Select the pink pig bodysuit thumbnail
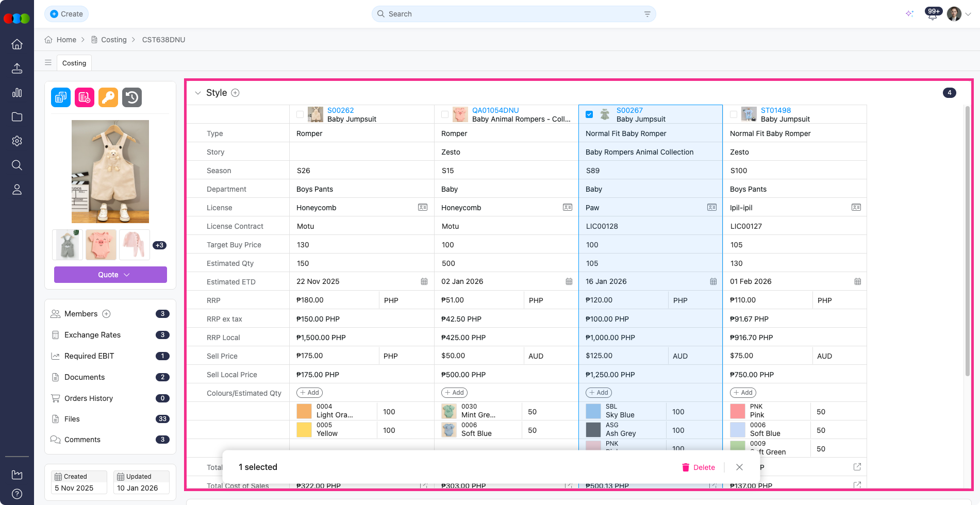 click(101, 245)
